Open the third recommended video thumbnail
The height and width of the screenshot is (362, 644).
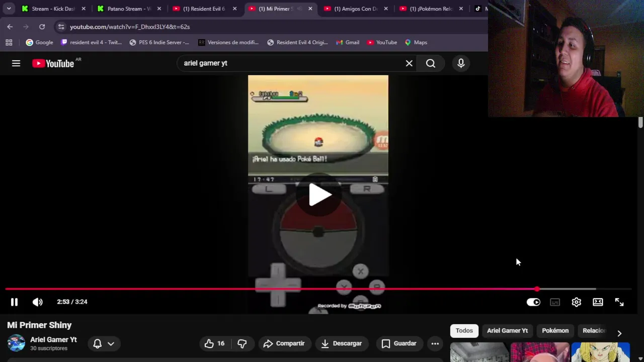pyautogui.click(x=601, y=352)
